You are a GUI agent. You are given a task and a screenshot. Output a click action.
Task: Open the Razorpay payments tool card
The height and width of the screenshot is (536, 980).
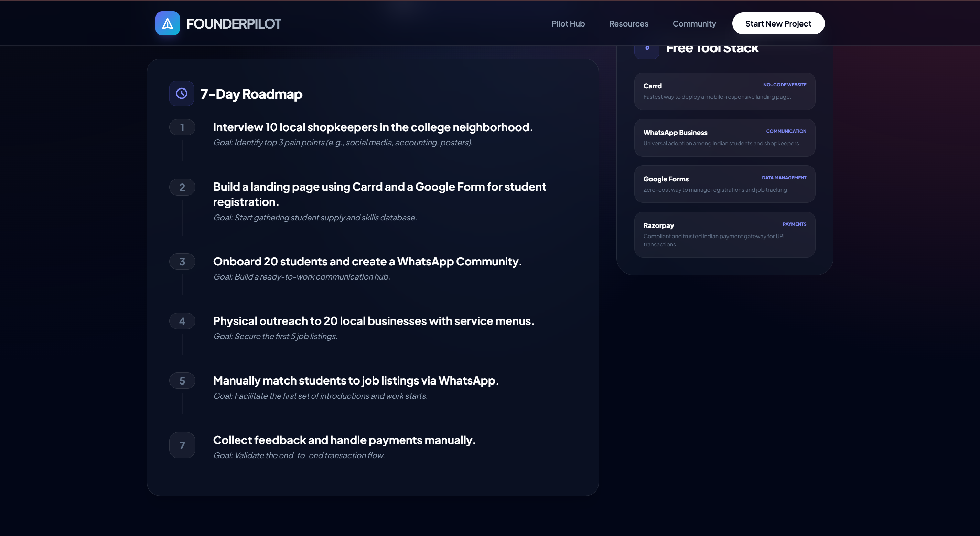[724, 234]
